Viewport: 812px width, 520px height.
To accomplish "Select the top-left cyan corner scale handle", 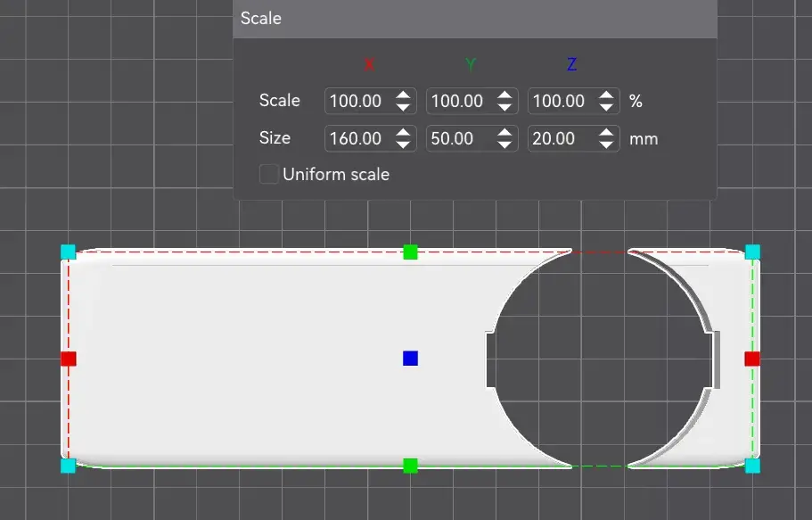I will pyautogui.click(x=69, y=252).
